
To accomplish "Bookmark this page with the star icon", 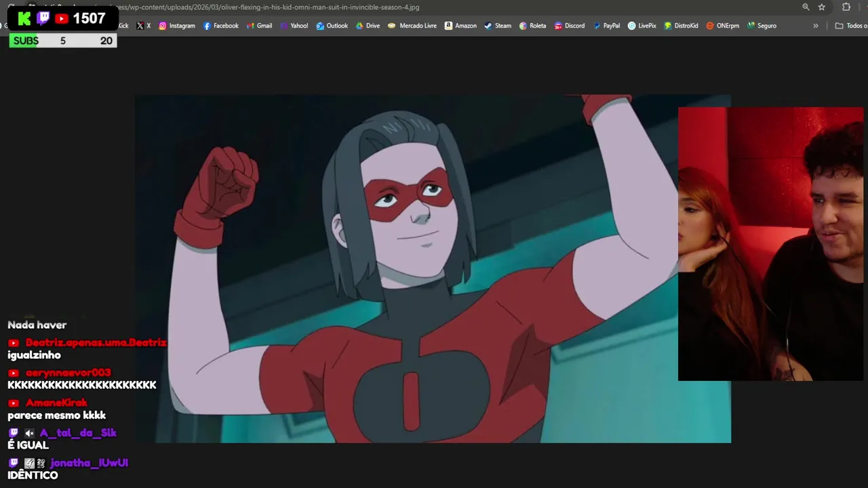I will (822, 7).
